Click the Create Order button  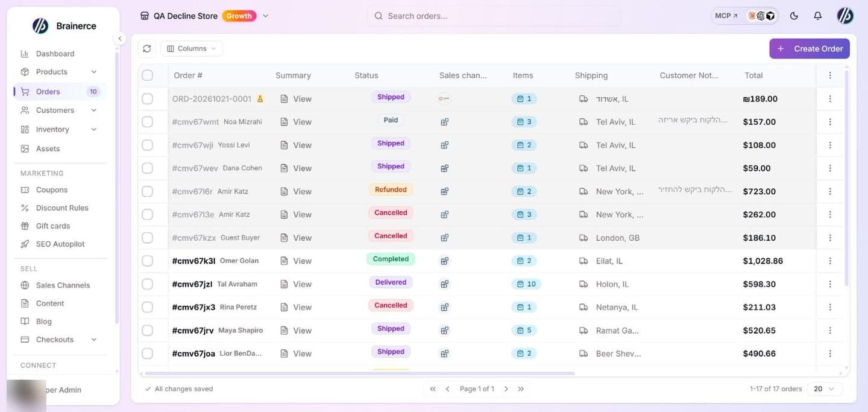(810, 49)
